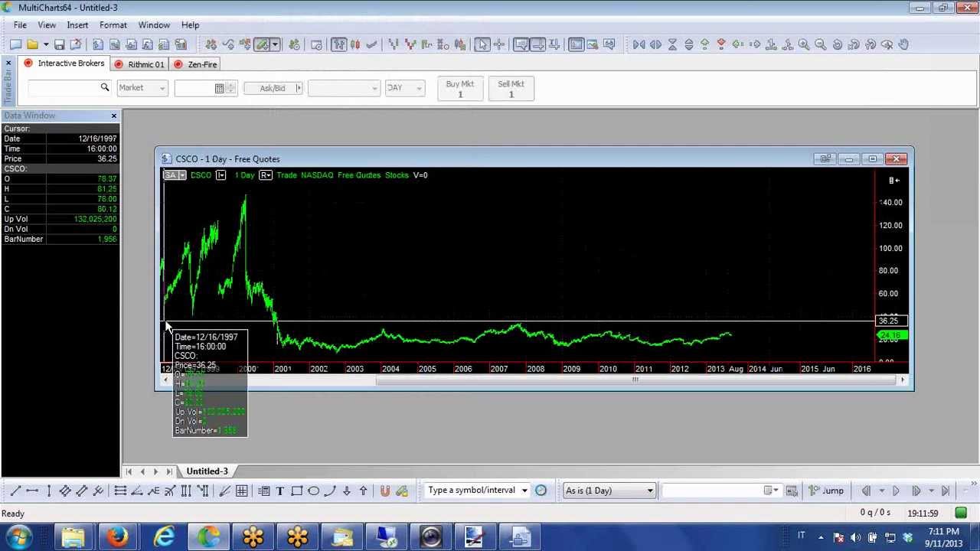Click the 36.25 price marker on axis
980x551 pixels.
(x=892, y=321)
